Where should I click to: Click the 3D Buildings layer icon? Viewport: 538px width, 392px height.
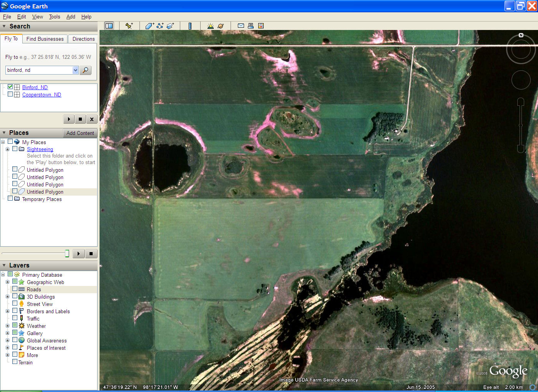22,297
